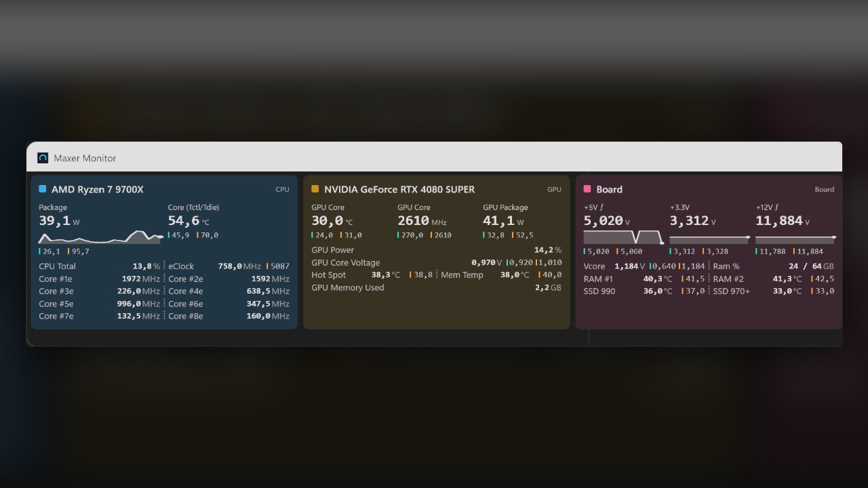Select the GPU Package 41,1 W reading

tap(503, 221)
